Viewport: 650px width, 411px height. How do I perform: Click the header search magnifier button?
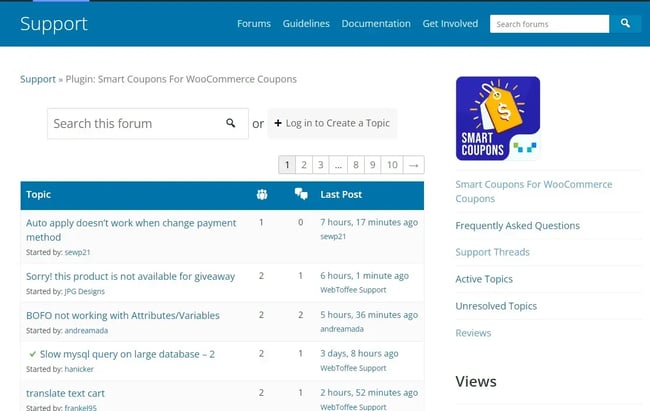625,23
